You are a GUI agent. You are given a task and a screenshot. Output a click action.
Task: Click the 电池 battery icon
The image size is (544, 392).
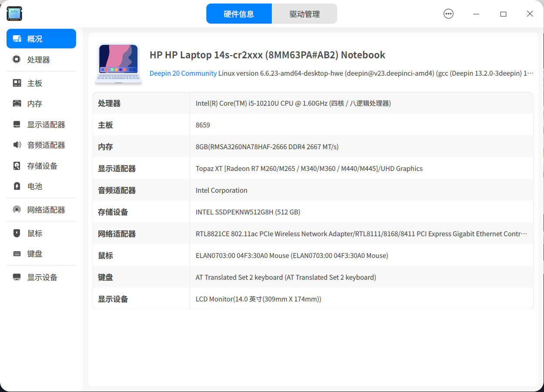point(17,186)
